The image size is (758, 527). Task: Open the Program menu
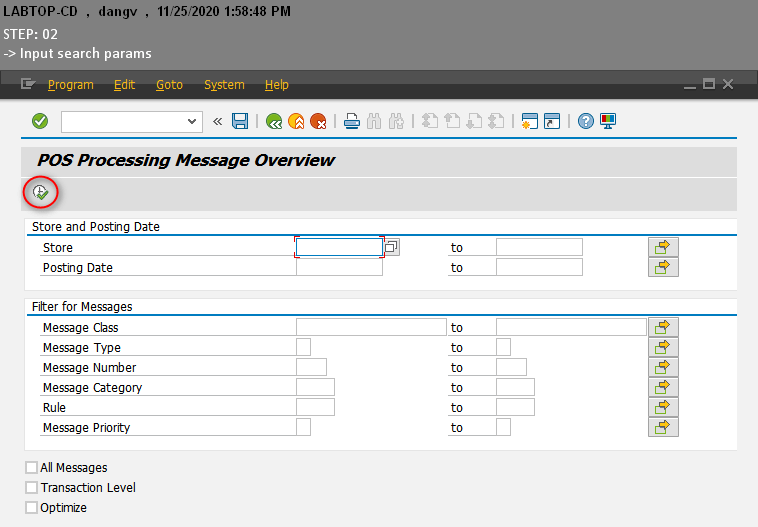[70, 85]
